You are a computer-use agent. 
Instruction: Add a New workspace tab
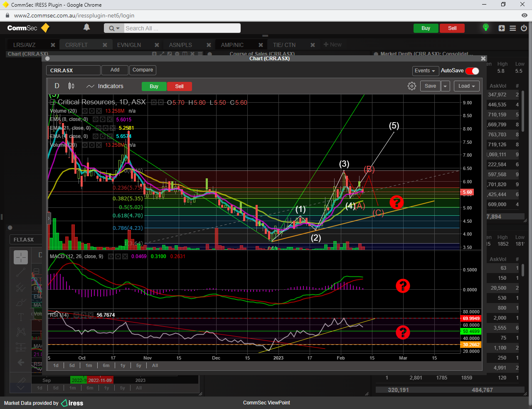pos(332,44)
